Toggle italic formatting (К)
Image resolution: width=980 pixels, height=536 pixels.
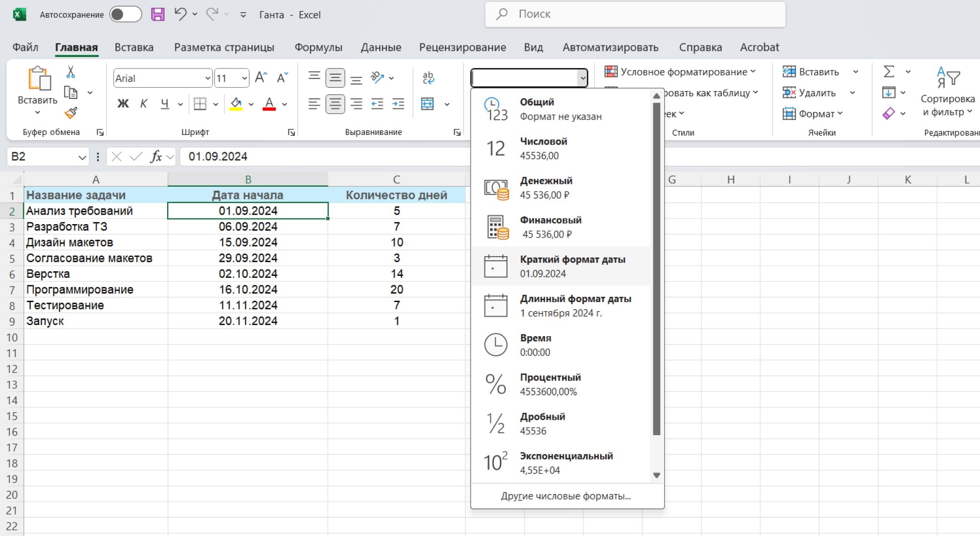click(x=144, y=104)
